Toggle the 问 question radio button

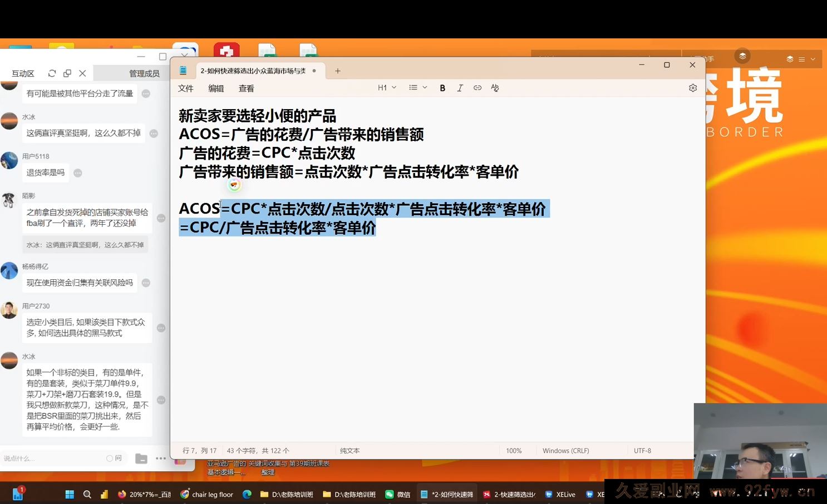pos(110,458)
